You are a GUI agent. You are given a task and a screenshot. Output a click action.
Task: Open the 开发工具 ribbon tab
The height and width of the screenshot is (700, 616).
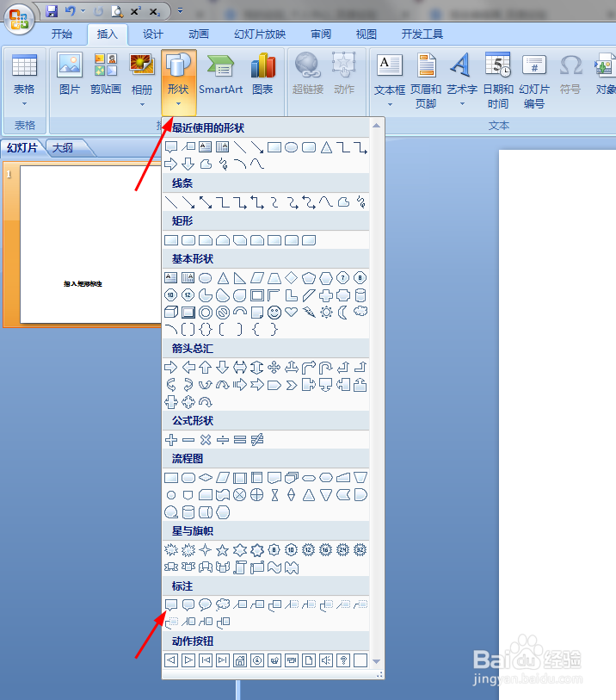tap(422, 34)
